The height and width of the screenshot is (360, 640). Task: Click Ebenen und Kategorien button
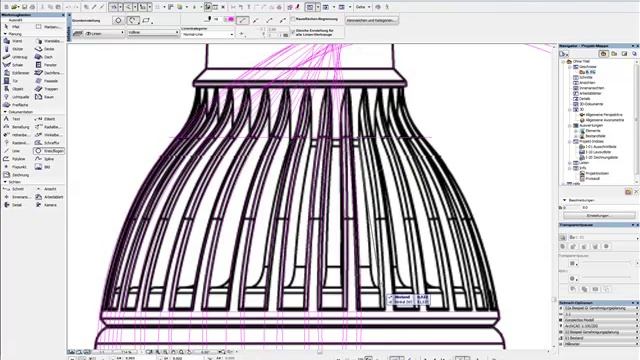(372, 20)
